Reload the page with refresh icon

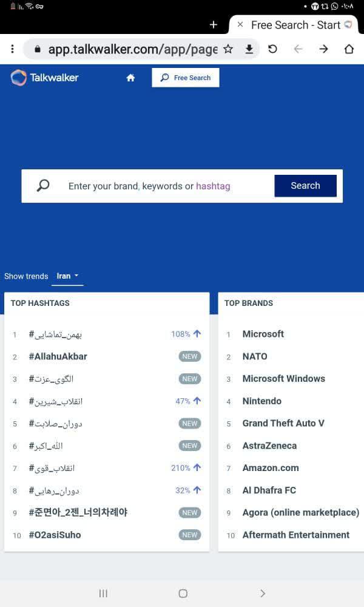[x=272, y=49]
